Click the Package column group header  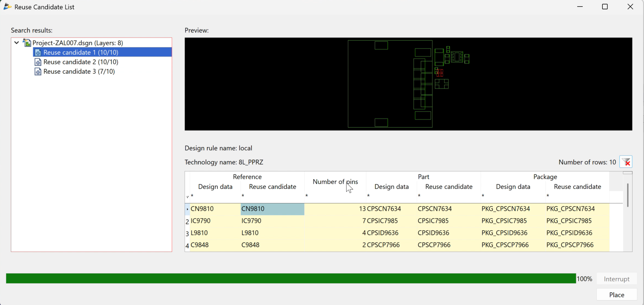pos(545,177)
